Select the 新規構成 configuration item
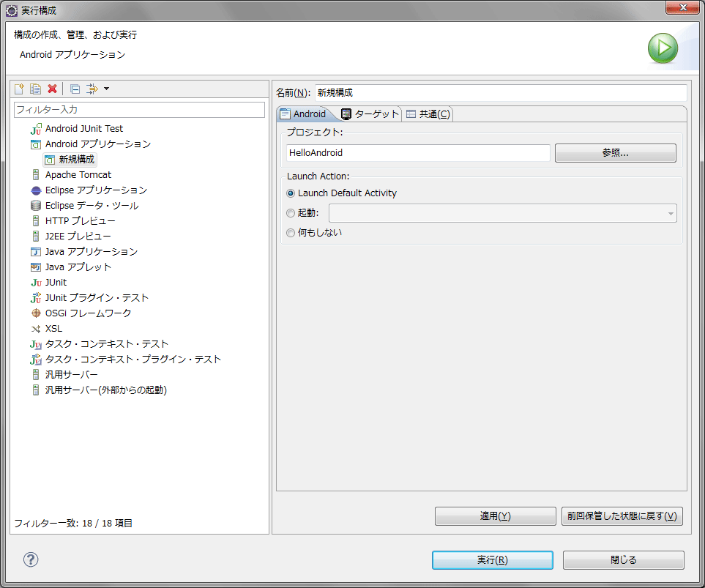 [70, 159]
